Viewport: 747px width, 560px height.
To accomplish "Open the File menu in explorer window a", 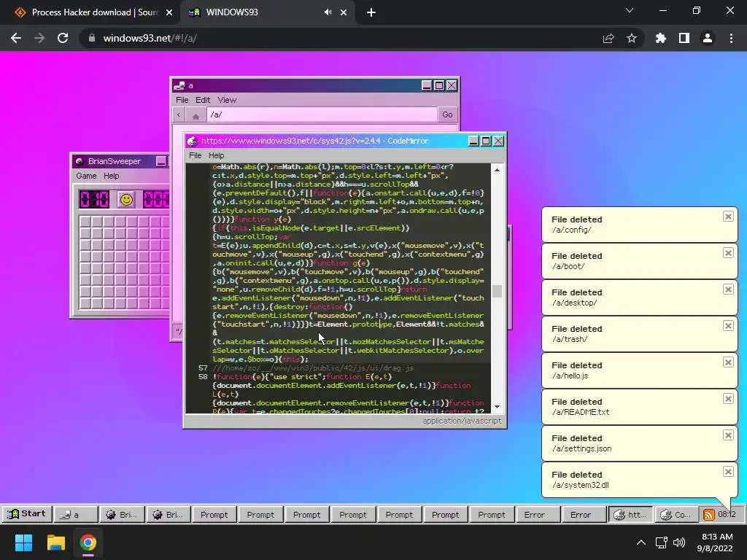I will pos(182,100).
